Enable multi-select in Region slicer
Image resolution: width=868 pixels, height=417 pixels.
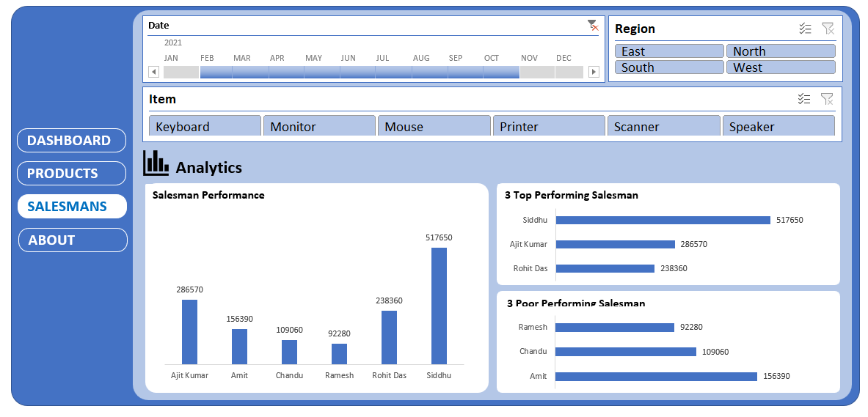pos(805,29)
